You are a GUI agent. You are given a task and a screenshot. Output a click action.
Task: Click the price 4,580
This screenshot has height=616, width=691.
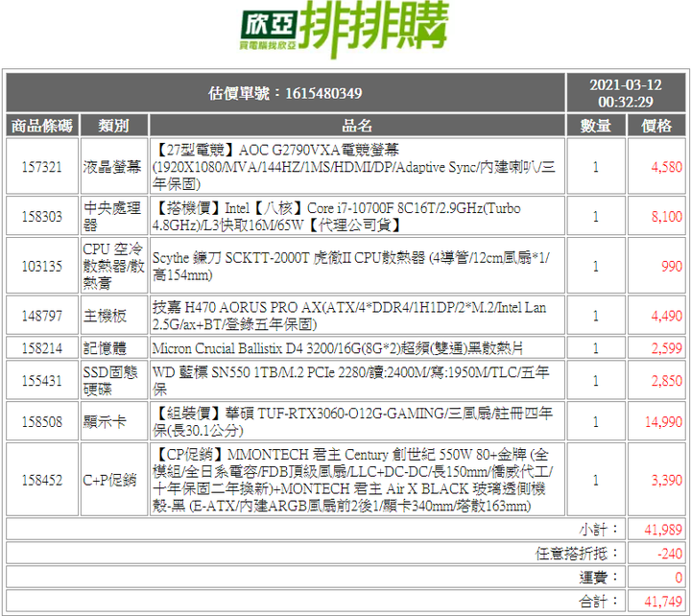[666, 167]
